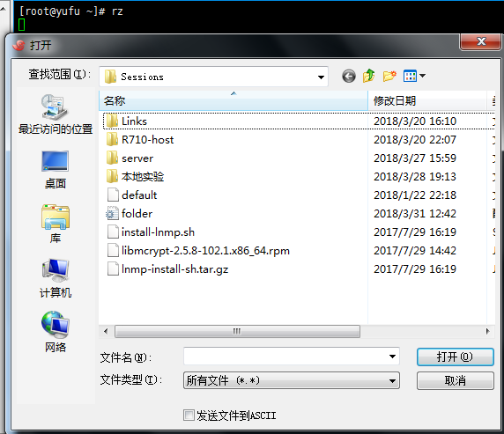The image size is (504, 434).
Task: Go to 计算机 computer location
Action: click(x=56, y=278)
